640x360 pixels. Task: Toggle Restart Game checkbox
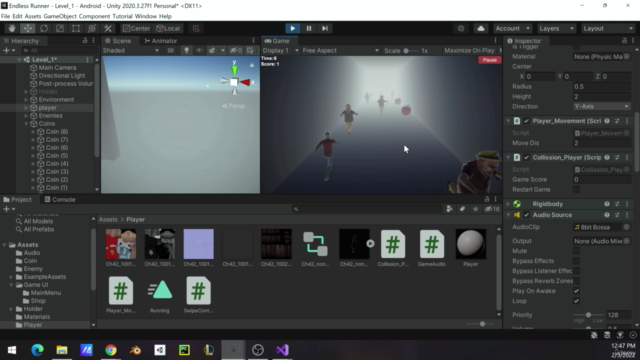576,189
